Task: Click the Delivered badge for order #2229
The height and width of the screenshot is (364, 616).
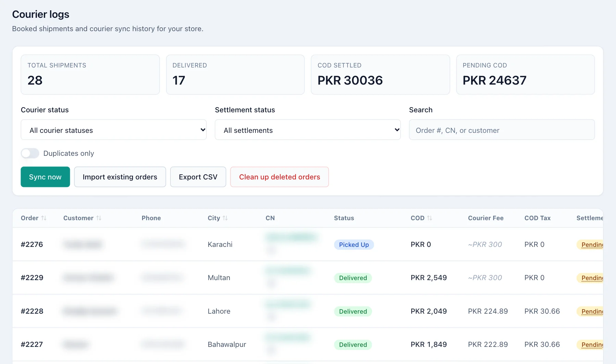Action: coord(353,278)
